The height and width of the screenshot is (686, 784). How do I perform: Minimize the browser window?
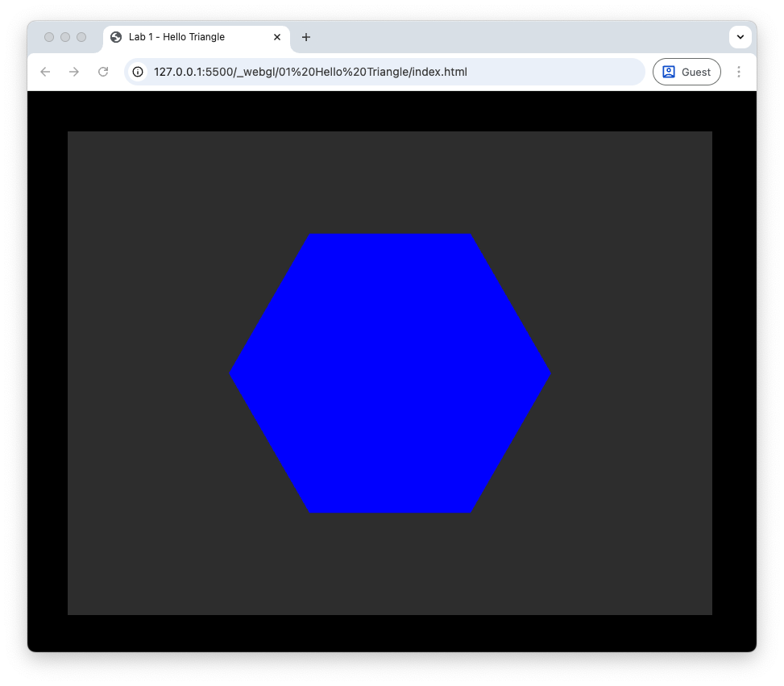pyautogui.click(x=65, y=37)
